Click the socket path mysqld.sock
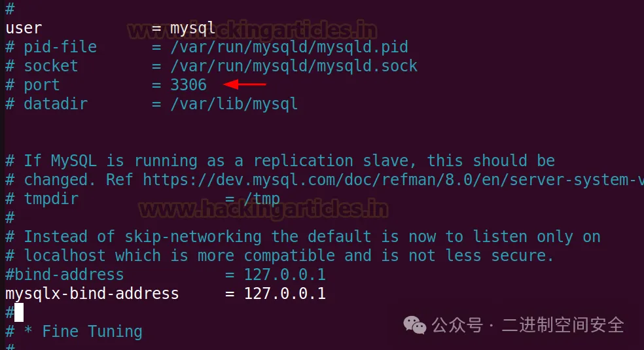This screenshot has width=644, height=350. 294,66
